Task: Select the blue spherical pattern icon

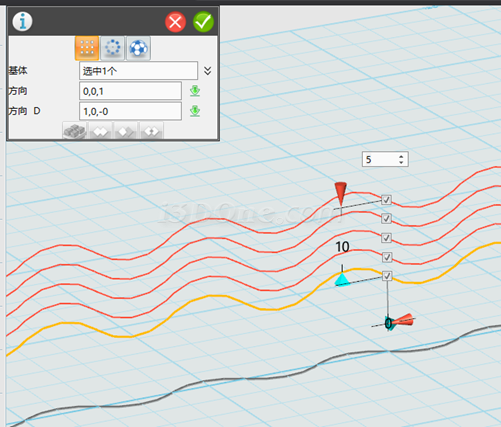Action: 138,48
